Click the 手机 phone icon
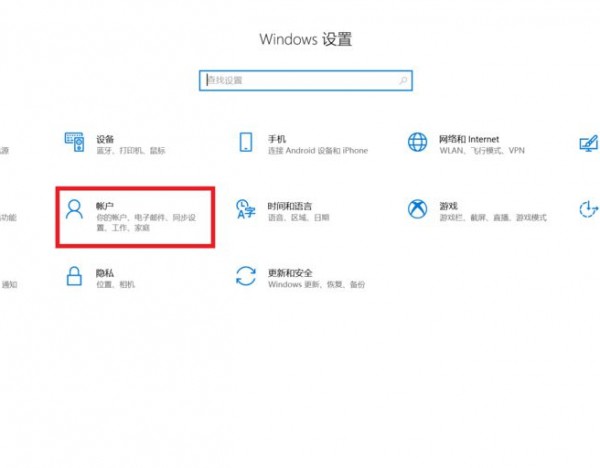Viewport: 600px width, 468px height. [x=246, y=142]
